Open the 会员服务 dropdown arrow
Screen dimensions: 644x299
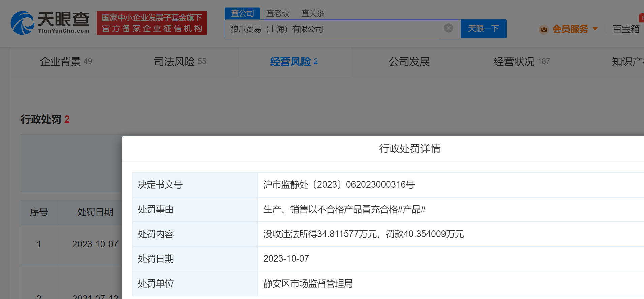(x=595, y=29)
